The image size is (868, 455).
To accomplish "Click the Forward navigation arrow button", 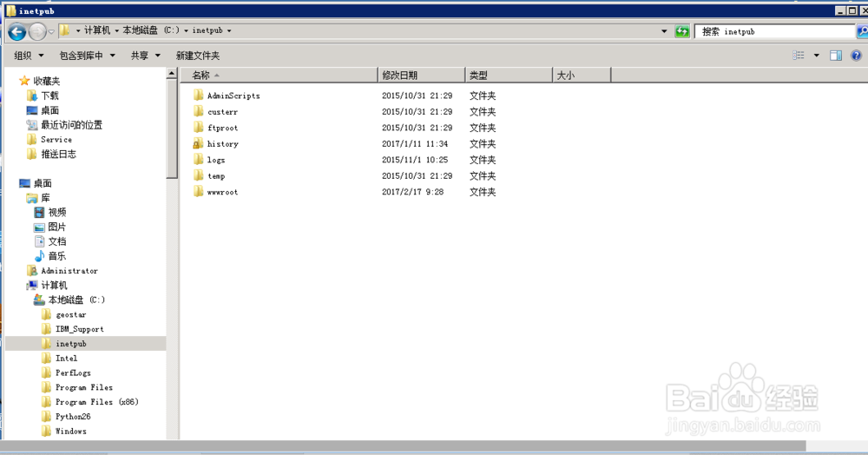I will tap(37, 31).
